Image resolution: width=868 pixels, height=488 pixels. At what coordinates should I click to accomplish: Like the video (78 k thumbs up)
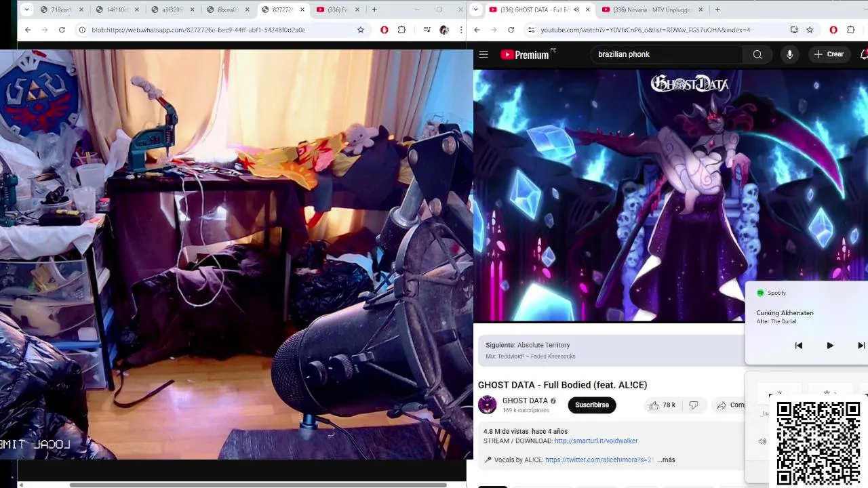[662, 405]
